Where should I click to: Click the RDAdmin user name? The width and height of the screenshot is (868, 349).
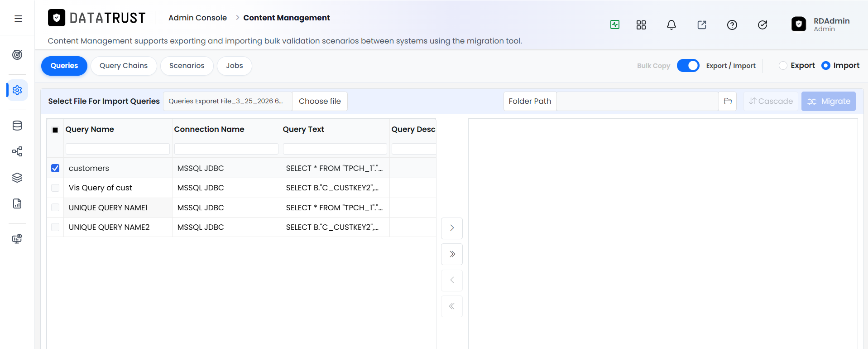[831, 21]
